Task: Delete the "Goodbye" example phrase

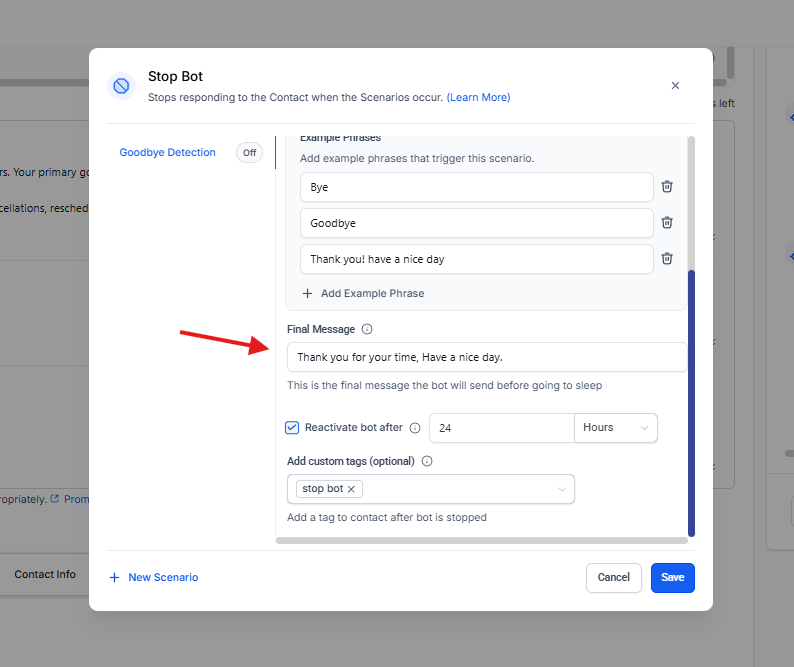Action: pos(667,223)
